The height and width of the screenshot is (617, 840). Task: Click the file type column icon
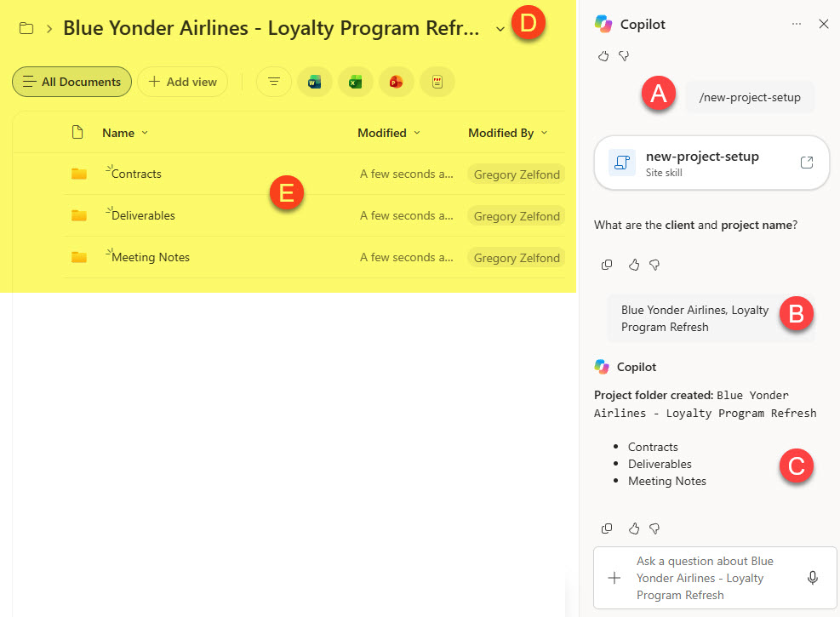click(77, 132)
